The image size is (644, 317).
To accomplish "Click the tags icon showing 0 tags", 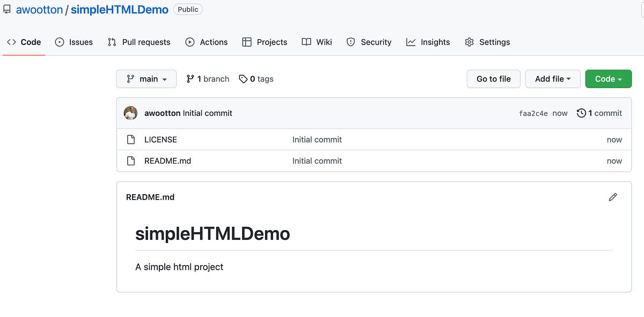I will [x=243, y=78].
